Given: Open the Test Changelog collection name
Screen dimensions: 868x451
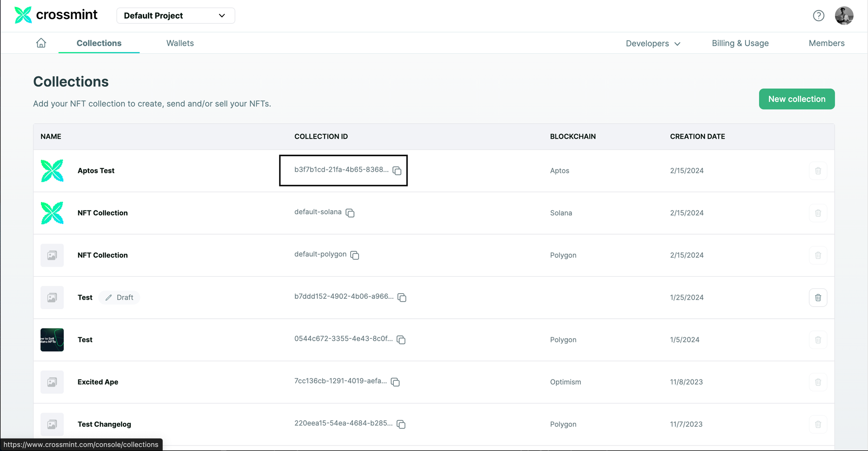Looking at the screenshot, I should [x=104, y=424].
